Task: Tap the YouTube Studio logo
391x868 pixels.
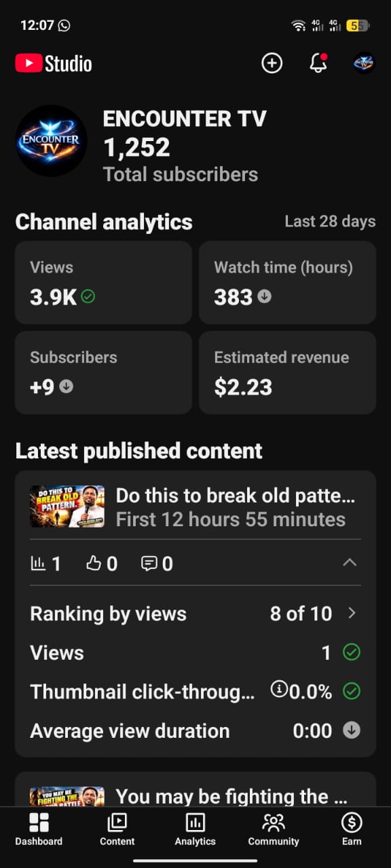Action: [54, 64]
